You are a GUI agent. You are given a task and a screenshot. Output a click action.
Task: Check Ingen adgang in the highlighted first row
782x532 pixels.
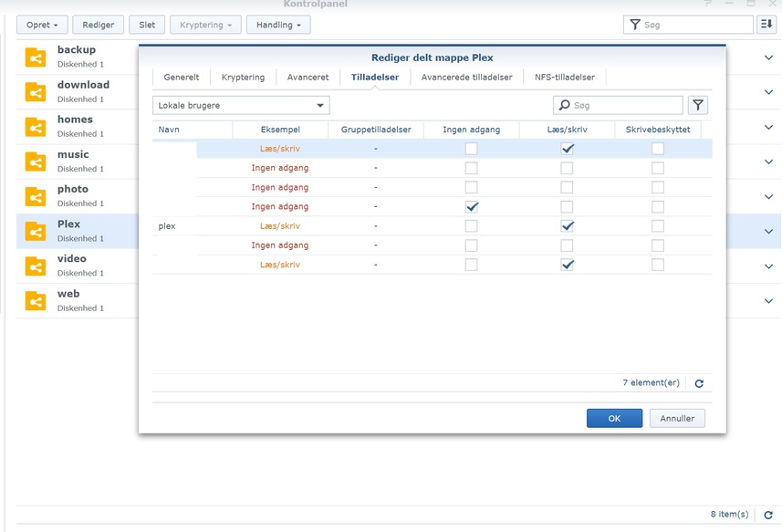(471, 149)
